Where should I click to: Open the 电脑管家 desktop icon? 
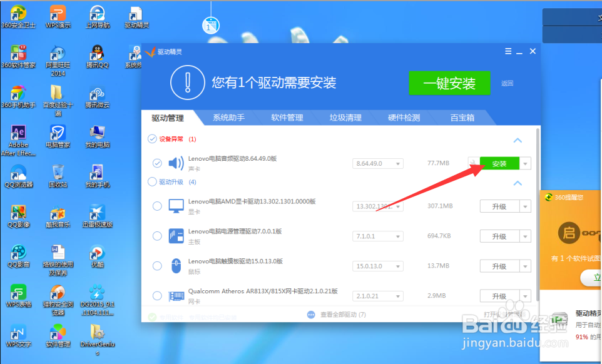58,136
